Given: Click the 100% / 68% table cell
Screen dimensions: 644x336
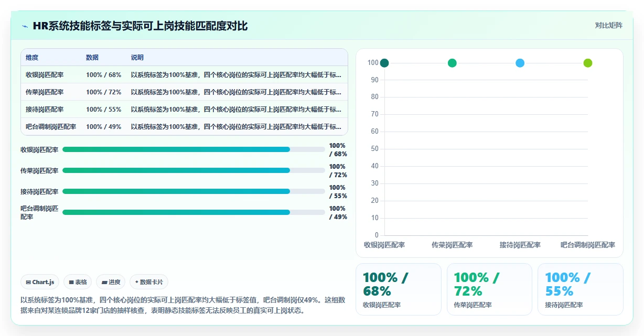Looking at the screenshot, I should click(104, 75).
